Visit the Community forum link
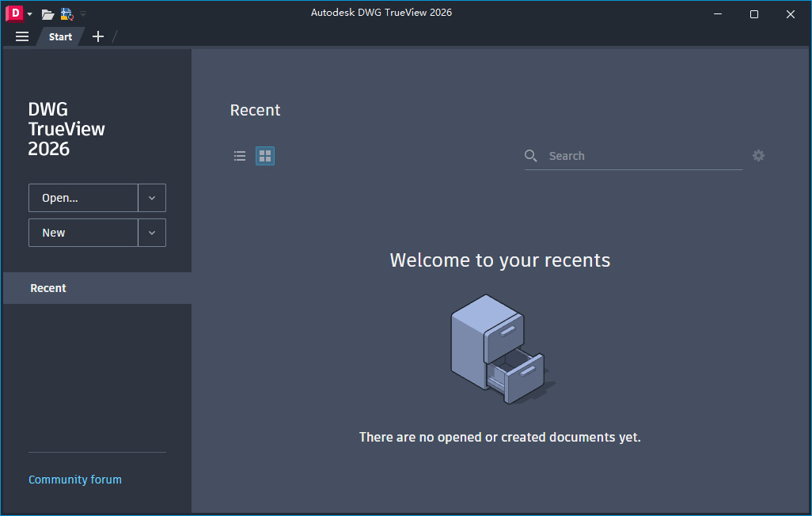812x516 pixels. tap(75, 480)
